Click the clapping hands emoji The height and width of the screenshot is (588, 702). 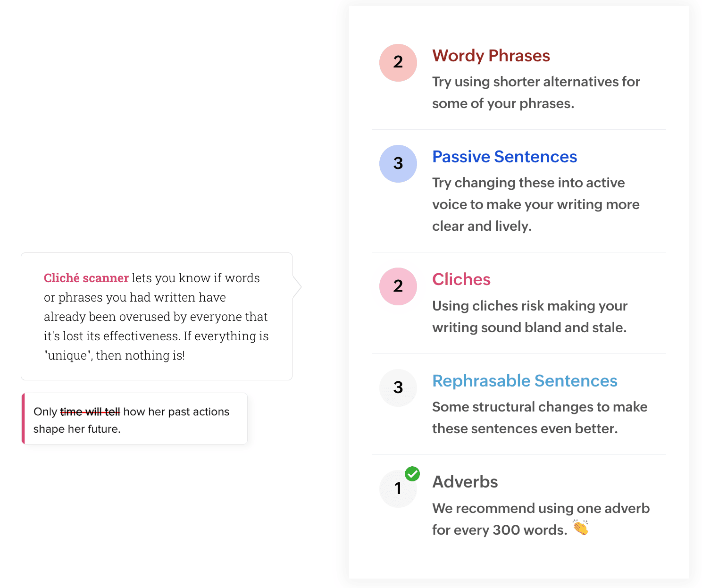click(x=581, y=528)
